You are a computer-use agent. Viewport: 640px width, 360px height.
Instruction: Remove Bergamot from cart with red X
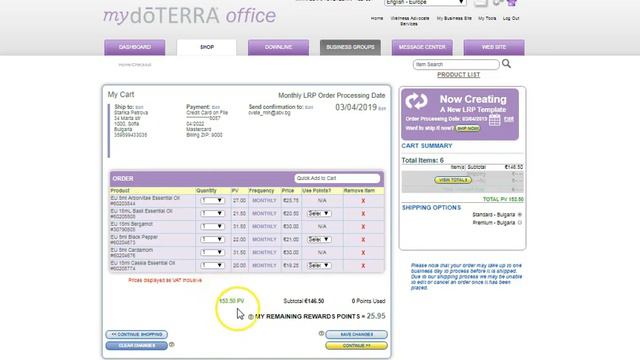363,227
